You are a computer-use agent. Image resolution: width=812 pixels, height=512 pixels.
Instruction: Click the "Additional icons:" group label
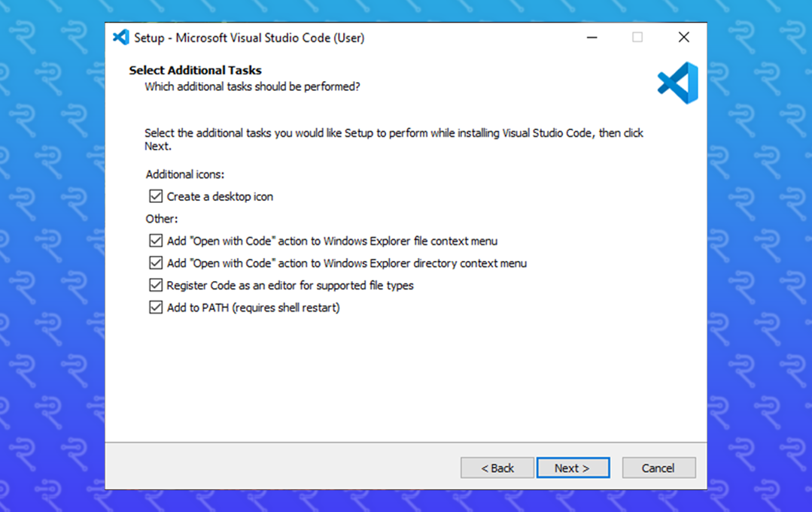coord(185,174)
